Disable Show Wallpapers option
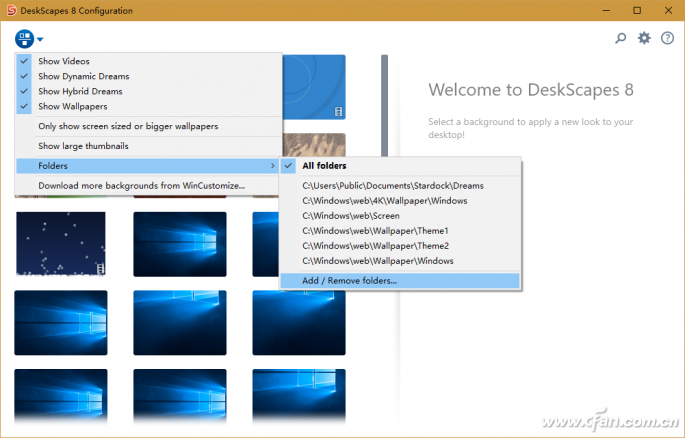685x438 pixels. click(x=149, y=107)
